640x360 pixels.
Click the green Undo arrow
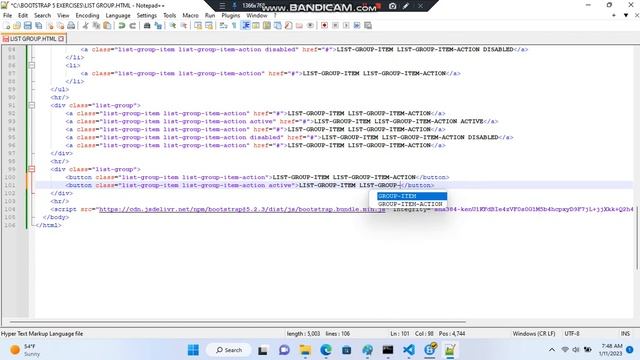coord(122,26)
